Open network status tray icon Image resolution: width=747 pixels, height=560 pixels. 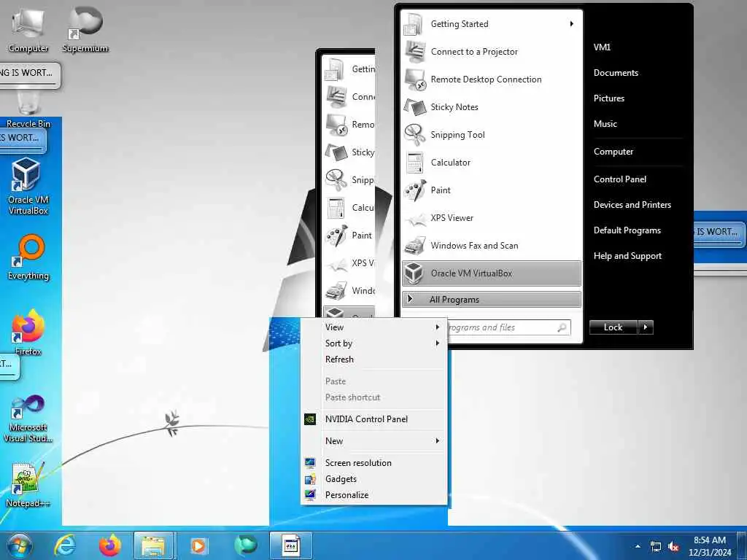tap(656, 547)
